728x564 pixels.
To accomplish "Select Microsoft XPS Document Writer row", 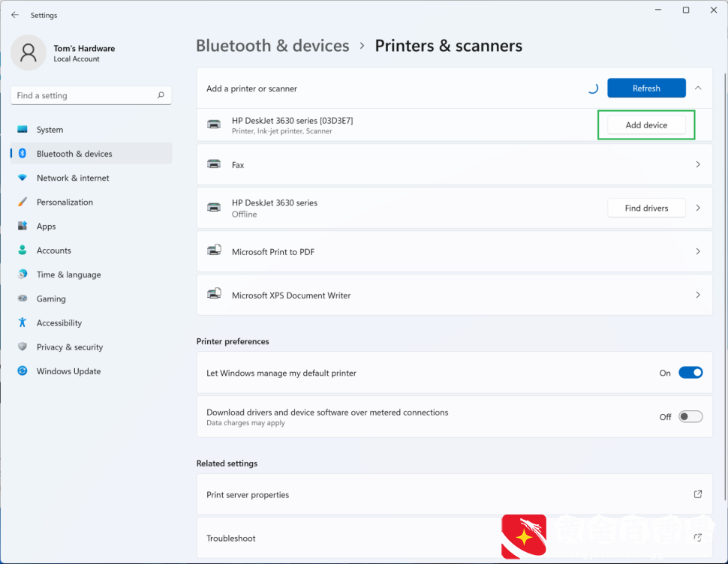I will coord(455,295).
